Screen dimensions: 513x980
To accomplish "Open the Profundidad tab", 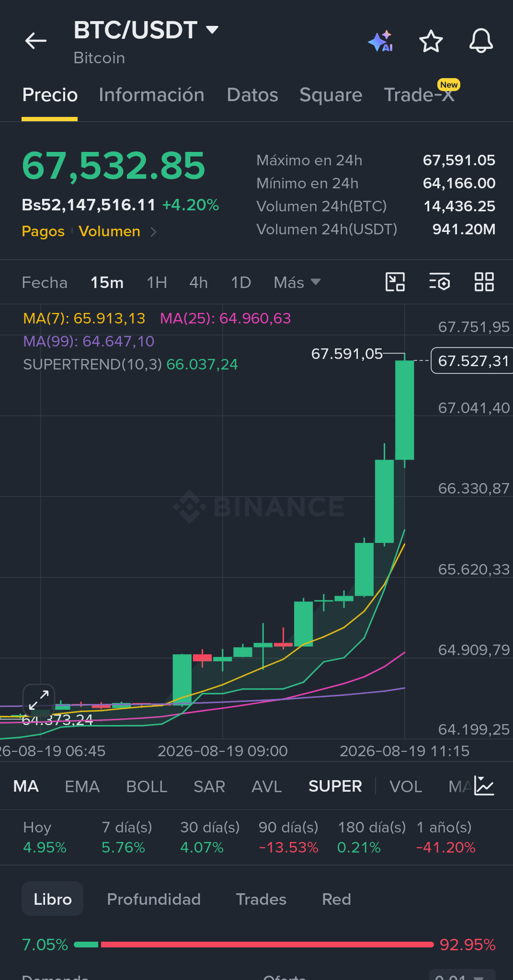I will (x=154, y=899).
